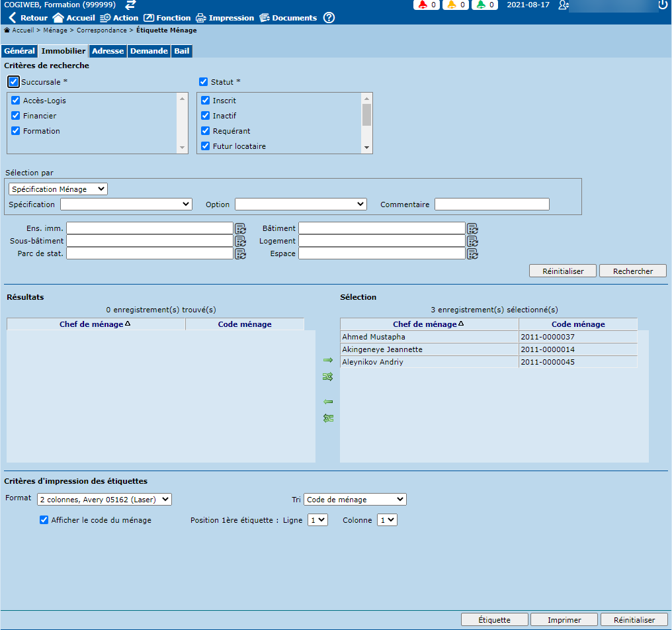The height and width of the screenshot is (630, 672).
Task: Expand the Tri sort dropdown
Action: [355, 500]
